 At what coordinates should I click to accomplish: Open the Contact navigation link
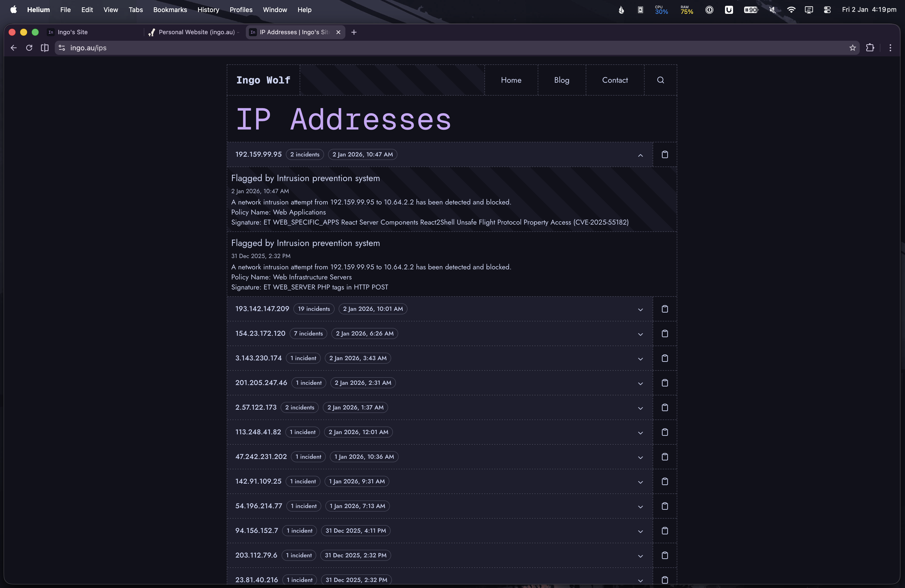pos(614,80)
